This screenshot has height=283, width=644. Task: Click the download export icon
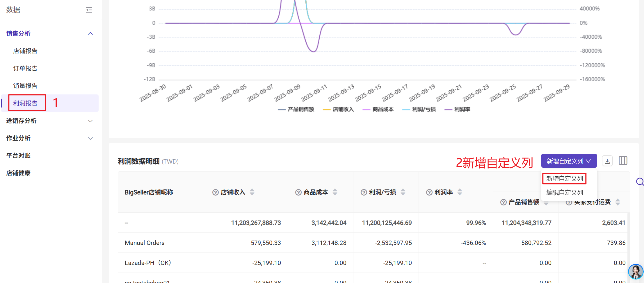pos(607,161)
